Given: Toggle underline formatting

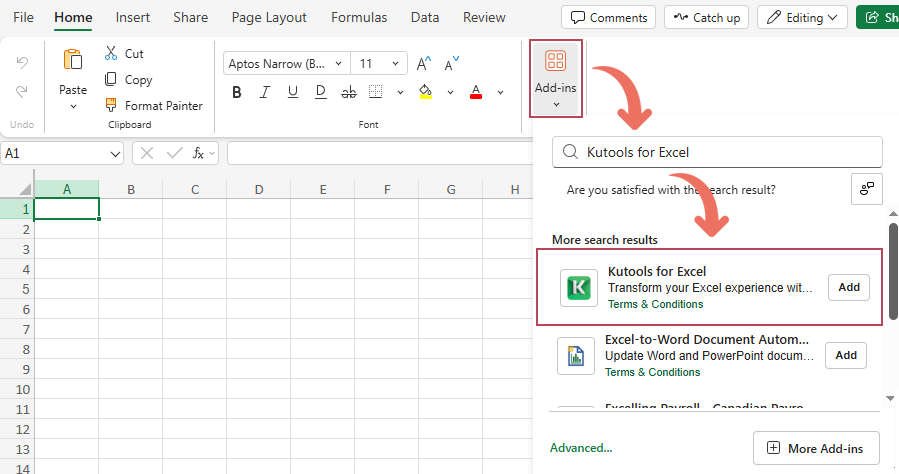Looking at the screenshot, I should click(292, 92).
